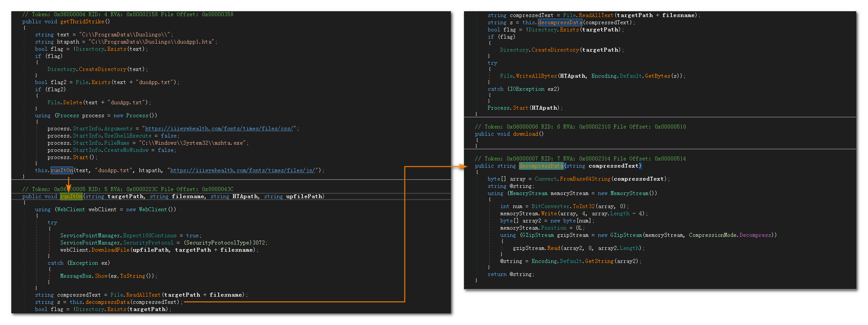The image size is (868, 325).
Task: Click the decompressData method definition name
Action: [541, 166]
